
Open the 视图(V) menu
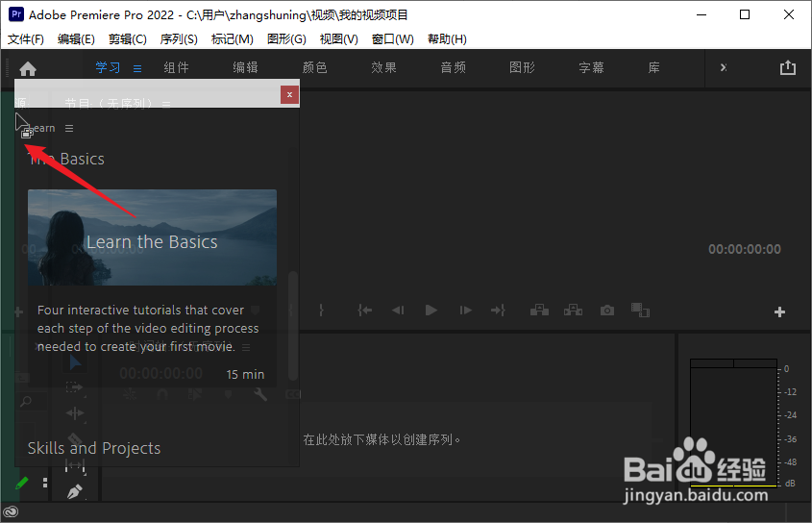coord(338,39)
